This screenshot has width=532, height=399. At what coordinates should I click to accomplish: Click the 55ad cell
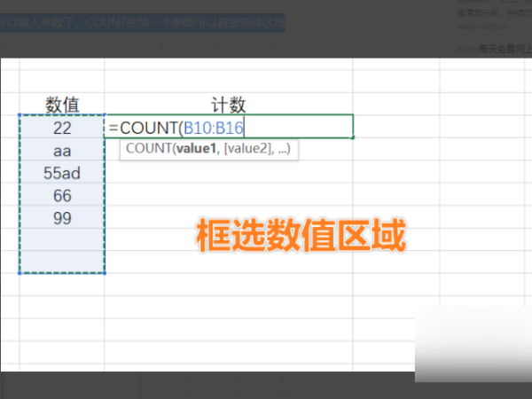(62, 172)
